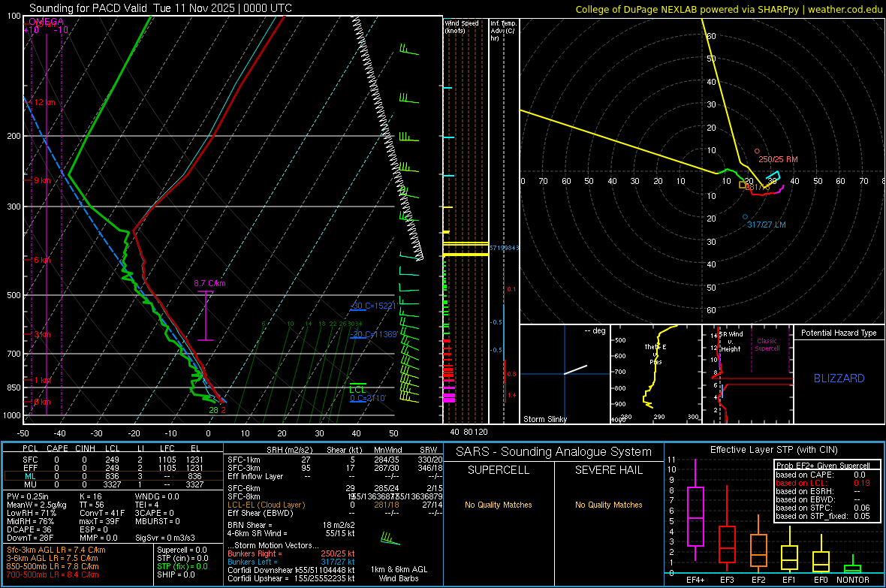Screen dimensions: 886x588
Task: Click the magenta 8.7 C/km lapse rate bracket
Action: click(206, 315)
